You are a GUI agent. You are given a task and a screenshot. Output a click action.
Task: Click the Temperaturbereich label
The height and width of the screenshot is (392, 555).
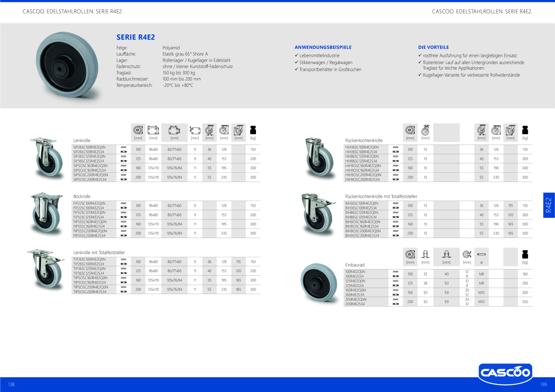click(134, 85)
